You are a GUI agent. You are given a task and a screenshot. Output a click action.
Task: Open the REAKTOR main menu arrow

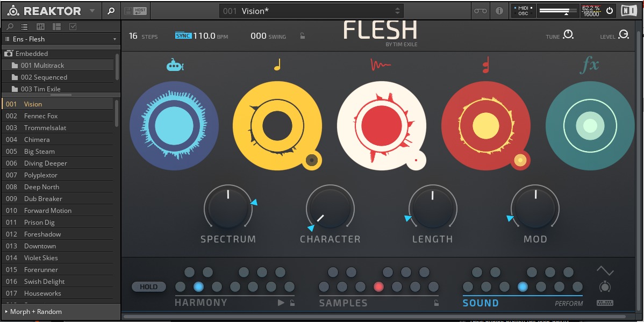pos(92,11)
